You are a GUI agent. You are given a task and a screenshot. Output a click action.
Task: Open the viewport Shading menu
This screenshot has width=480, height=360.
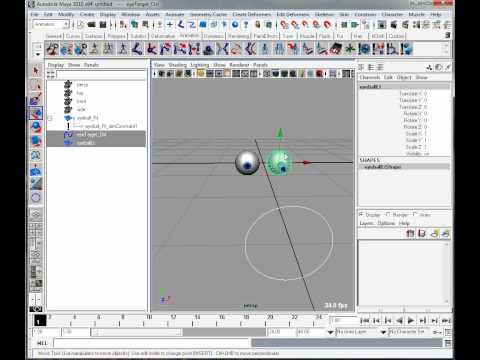(x=177, y=65)
